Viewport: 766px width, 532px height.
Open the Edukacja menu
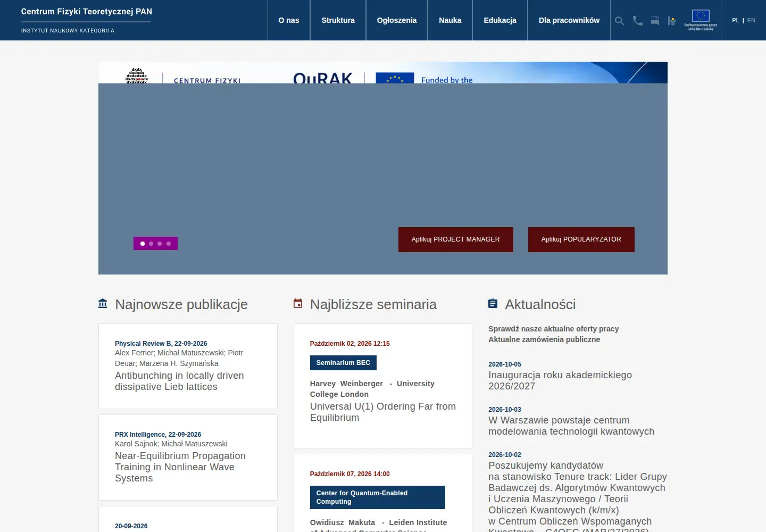pos(500,20)
